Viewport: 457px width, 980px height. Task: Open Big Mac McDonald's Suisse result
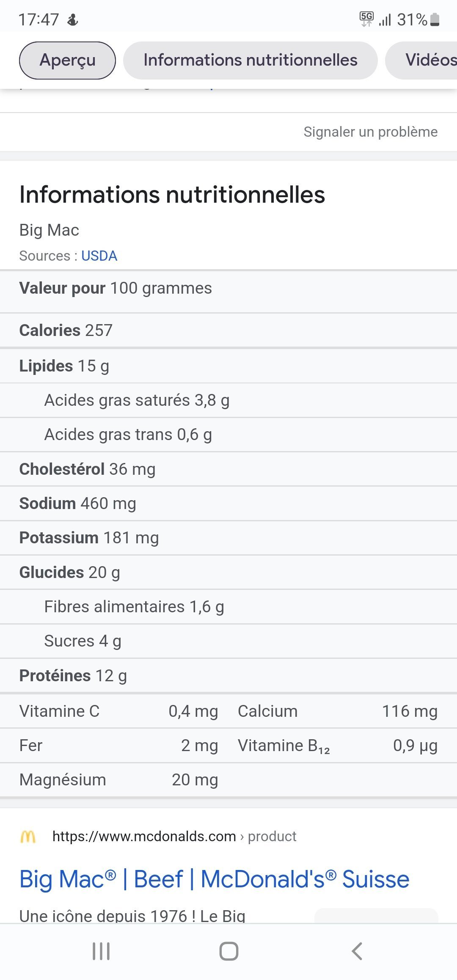[x=214, y=879]
